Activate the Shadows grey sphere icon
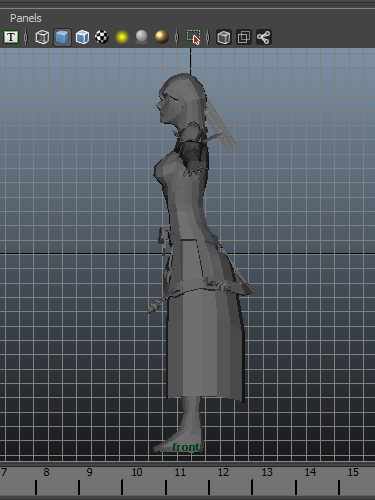Image resolution: width=375 pixels, height=500 pixels. click(x=142, y=37)
